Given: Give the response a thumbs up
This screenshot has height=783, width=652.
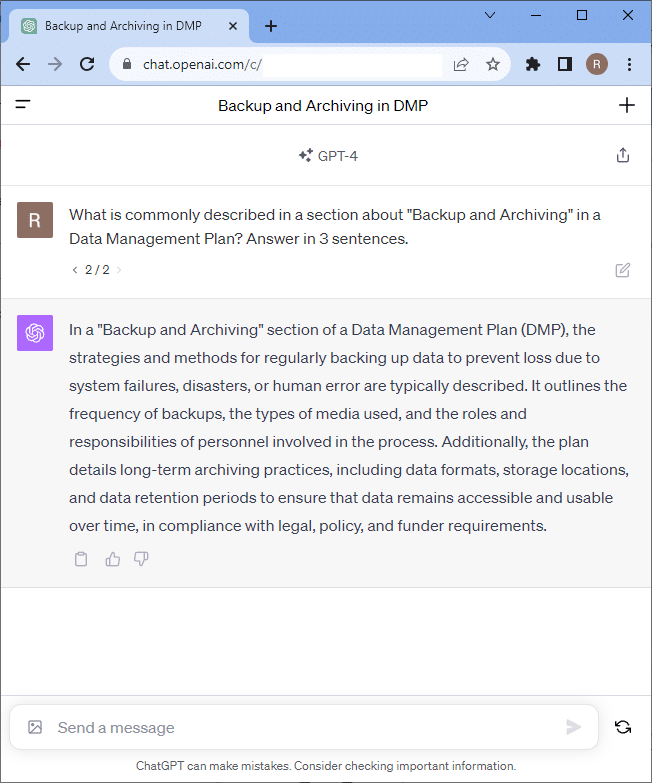Looking at the screenshot, I should click(x=112, y=559).
